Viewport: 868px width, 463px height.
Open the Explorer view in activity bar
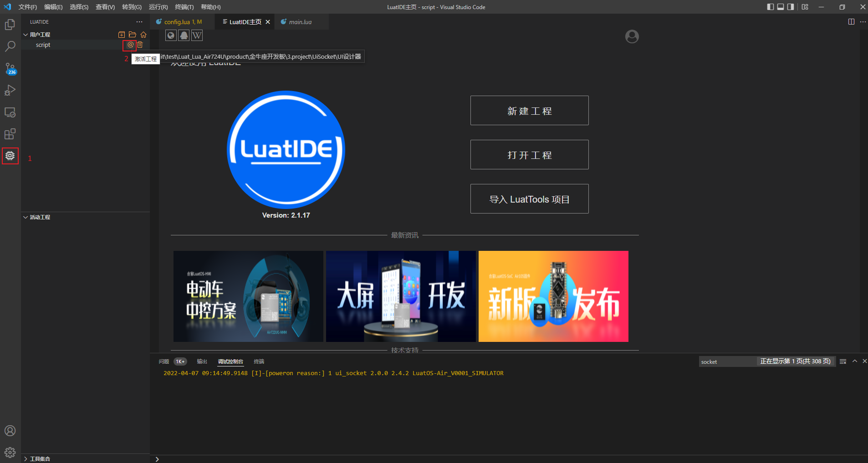point(10,25)
